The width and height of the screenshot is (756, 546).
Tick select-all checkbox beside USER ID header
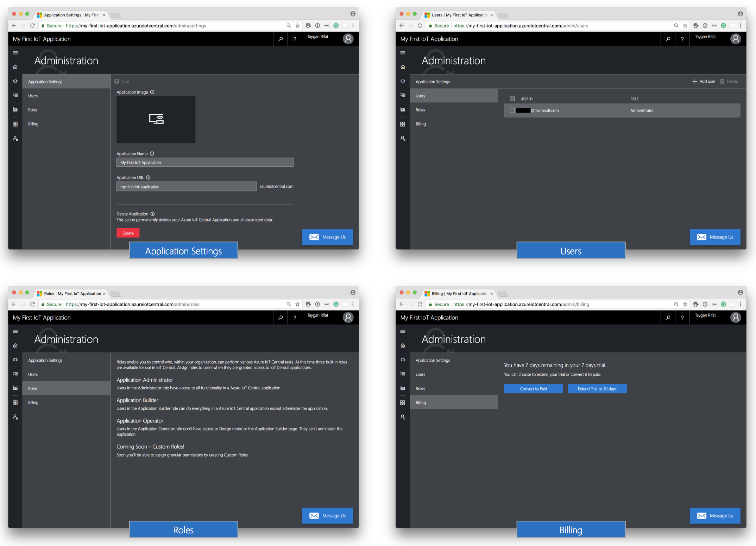point(512,99)
